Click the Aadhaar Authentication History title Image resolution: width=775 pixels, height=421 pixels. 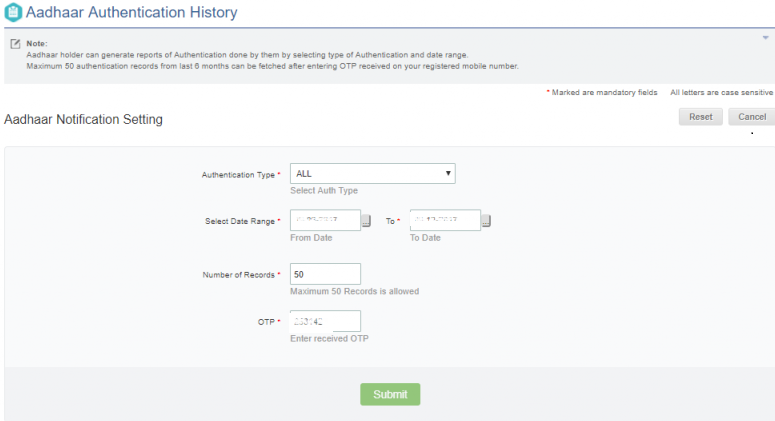[x=131, y=12]
